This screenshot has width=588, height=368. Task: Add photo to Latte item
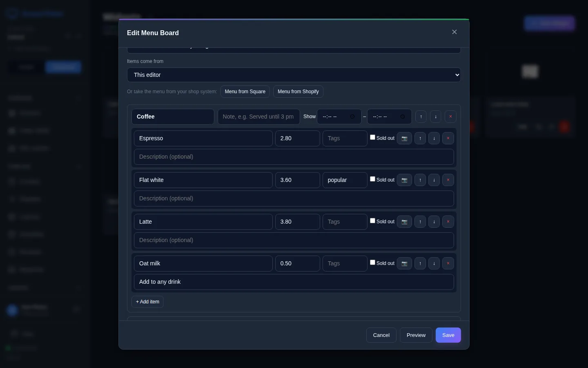pos(404,222)
